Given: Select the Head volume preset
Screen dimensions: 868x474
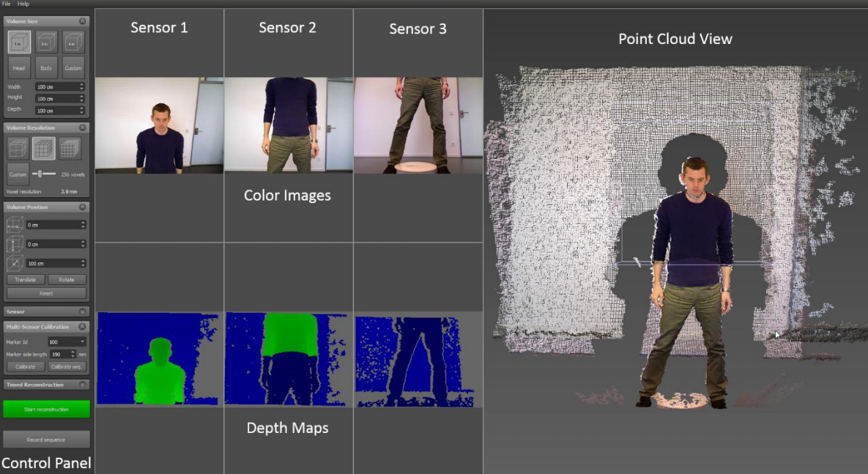Looking at the screenshot, I should (x=19, y=67).
